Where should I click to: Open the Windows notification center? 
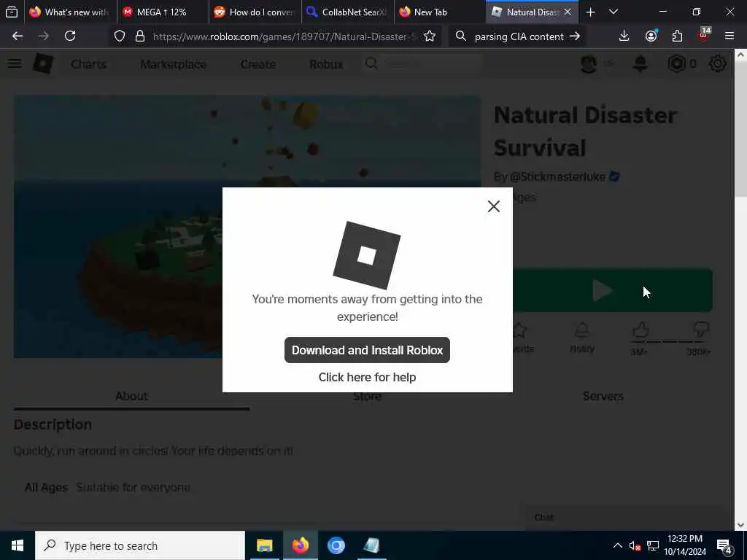click(x=724, y=545)
